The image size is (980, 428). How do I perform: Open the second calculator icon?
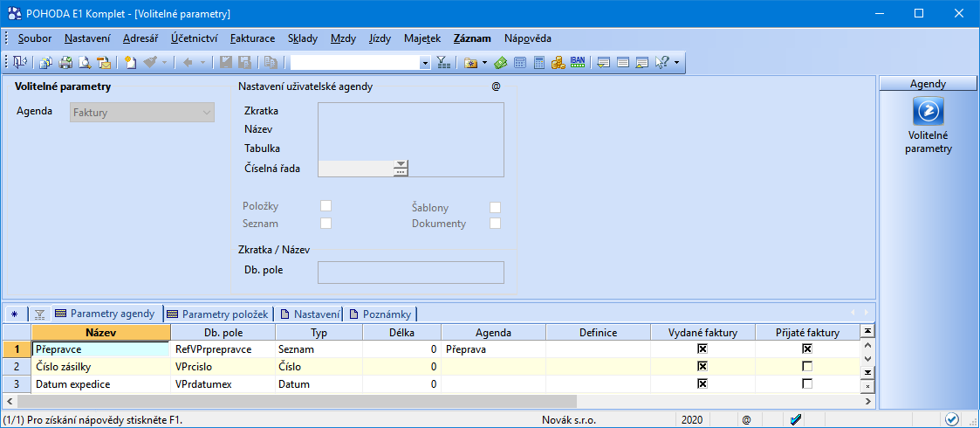538,62
